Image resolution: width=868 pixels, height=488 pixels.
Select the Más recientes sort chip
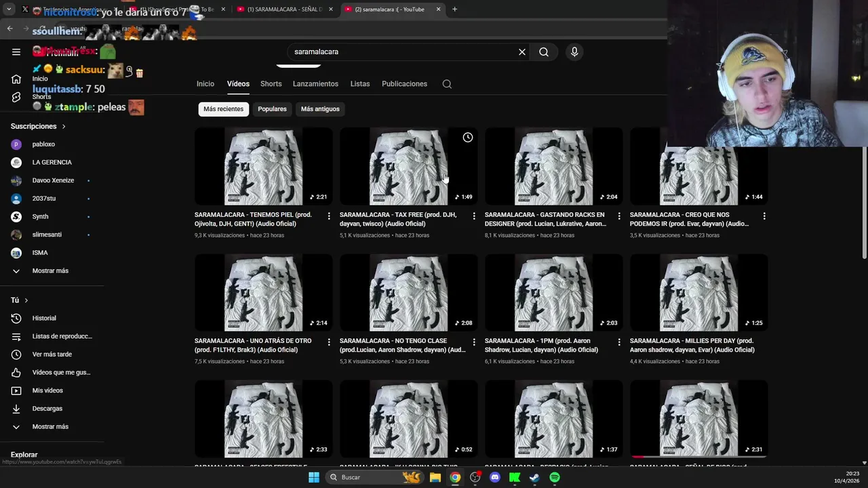pos(223,109)
